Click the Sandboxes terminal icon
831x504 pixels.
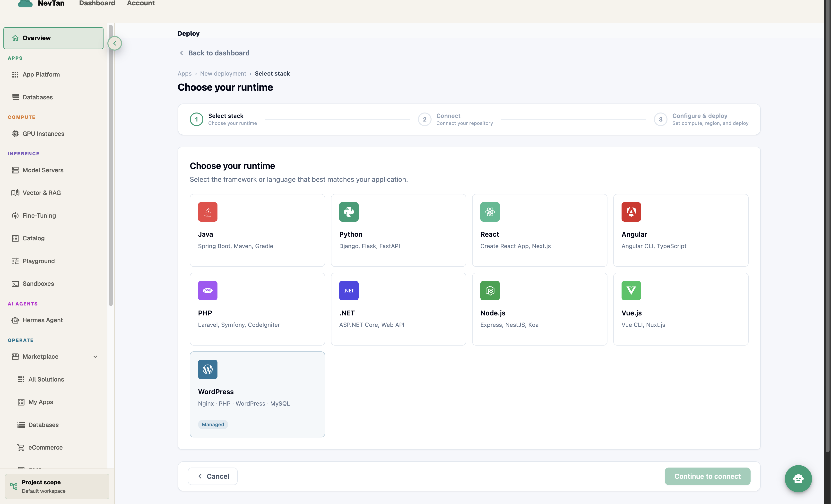click(x=15, y=284)
